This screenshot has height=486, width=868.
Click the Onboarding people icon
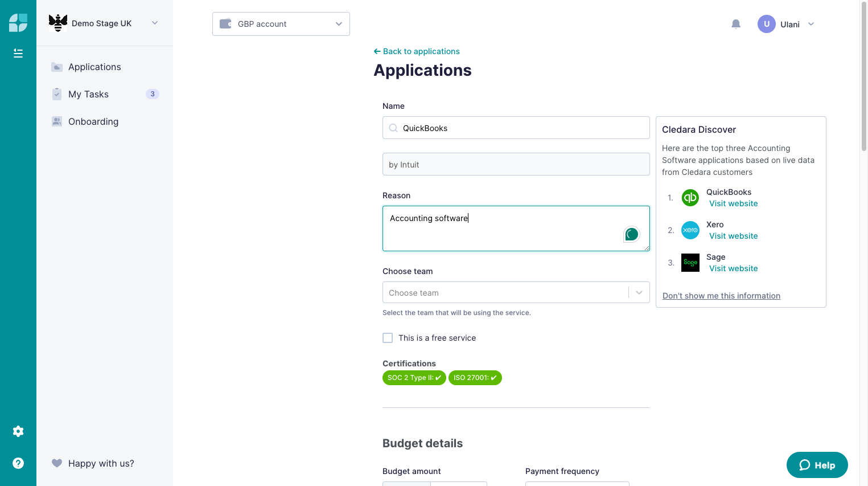coord(57,121)
